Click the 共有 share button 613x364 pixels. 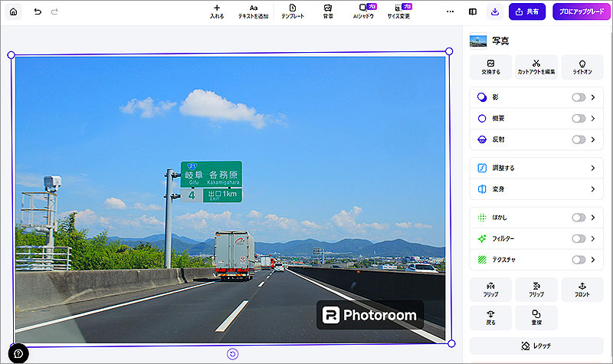[x=527, y=11]
